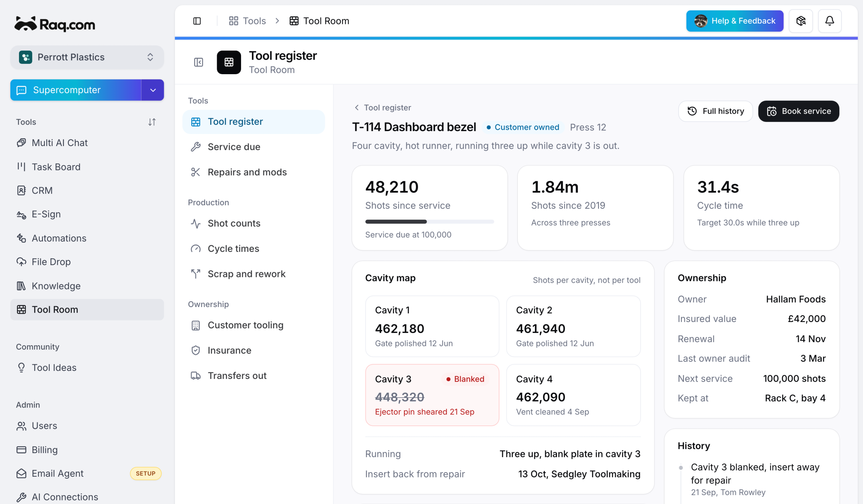The width and height of the screenshot is (863, 504).
Task: Open Cycle times section
Action: click(253, 249)
